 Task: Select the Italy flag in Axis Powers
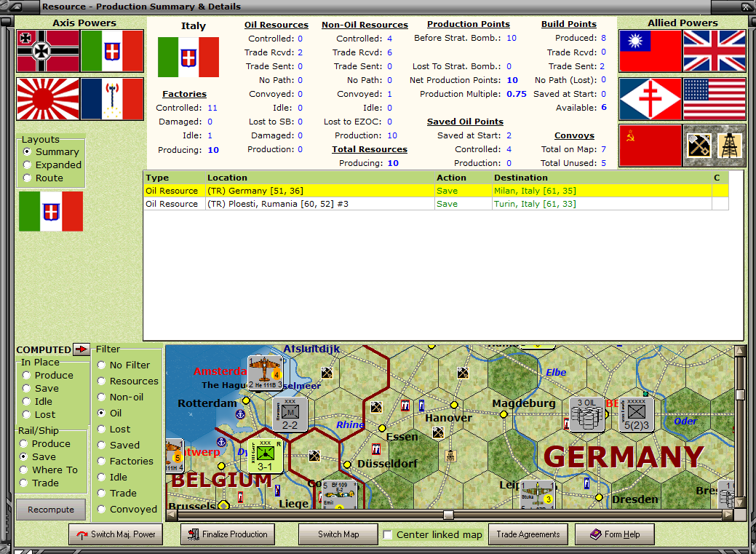(112, 51)
